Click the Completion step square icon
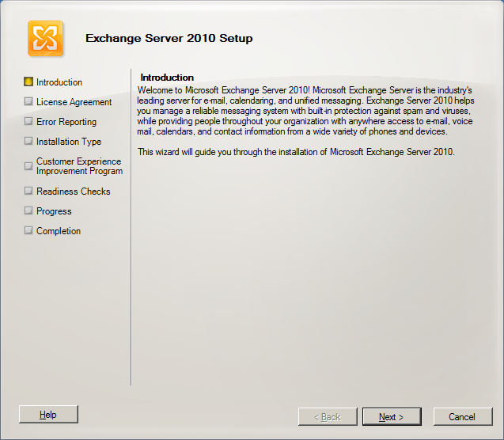The width and height of the screenshot is (504, 440). tap(29, 230)
